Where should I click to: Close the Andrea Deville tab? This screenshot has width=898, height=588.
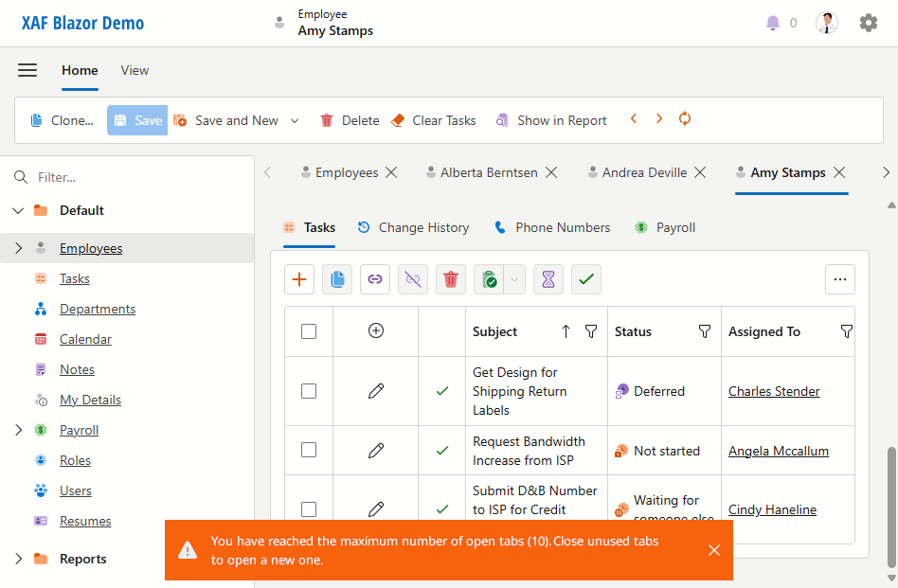click(700, 172)
